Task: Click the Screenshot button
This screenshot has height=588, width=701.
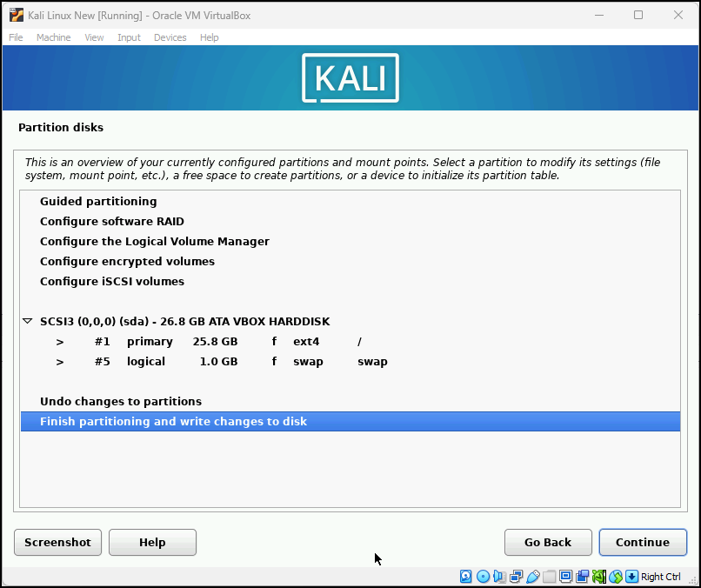Action: point(57,543)
